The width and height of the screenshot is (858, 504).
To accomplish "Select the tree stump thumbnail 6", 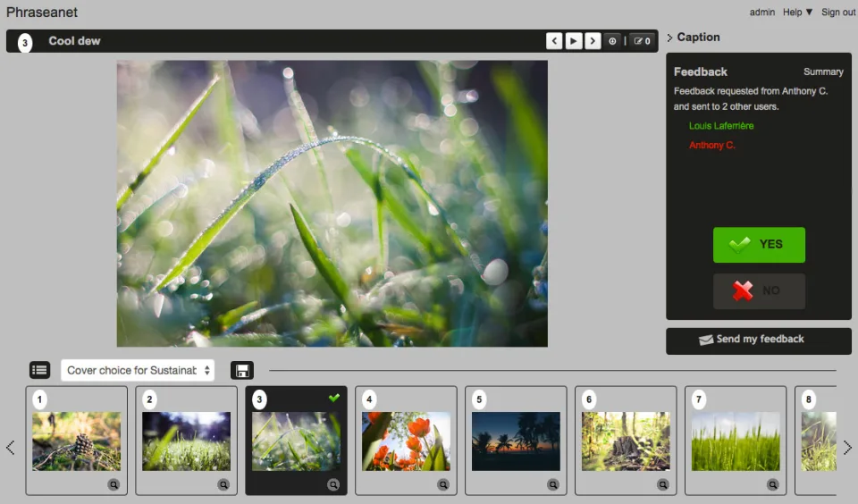I will pos(626,441).
